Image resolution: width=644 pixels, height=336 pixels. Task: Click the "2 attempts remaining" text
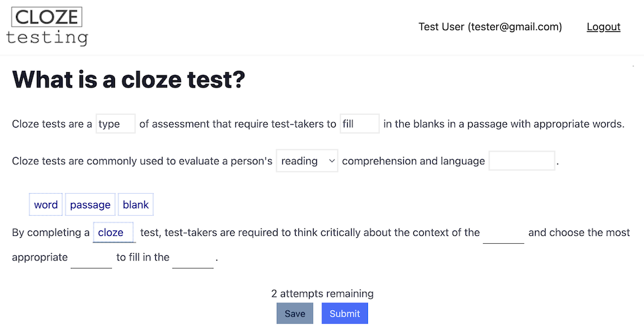pos(322,293)
